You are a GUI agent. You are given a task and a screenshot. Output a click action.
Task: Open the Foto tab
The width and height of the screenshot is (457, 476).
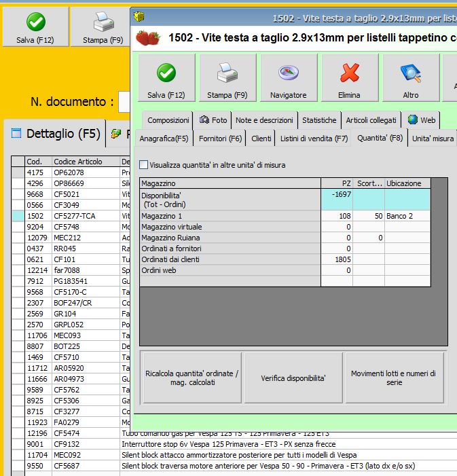213,120
